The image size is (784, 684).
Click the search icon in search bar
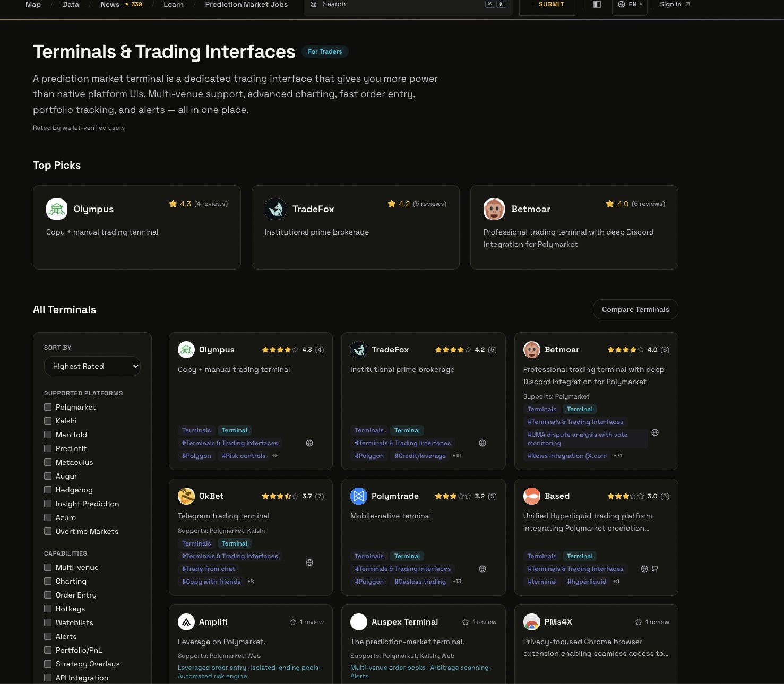(314, 4)
